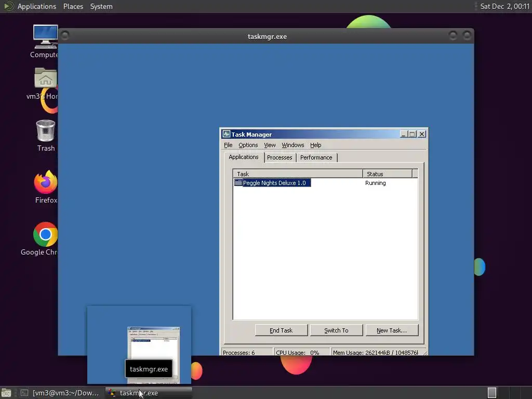Switch to the Processes tab
Image resolution: width=532 pixels, height=399 pixels.
tap(280, 157)
